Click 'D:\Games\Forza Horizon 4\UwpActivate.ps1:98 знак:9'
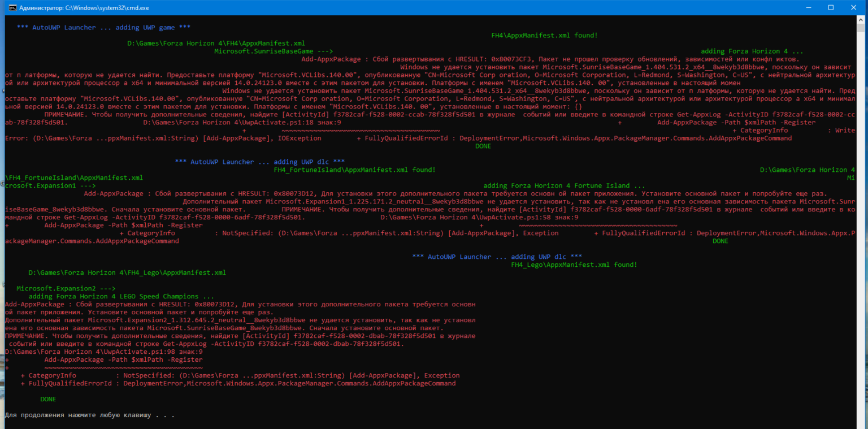The image size is (868, 429). [103, 352]
